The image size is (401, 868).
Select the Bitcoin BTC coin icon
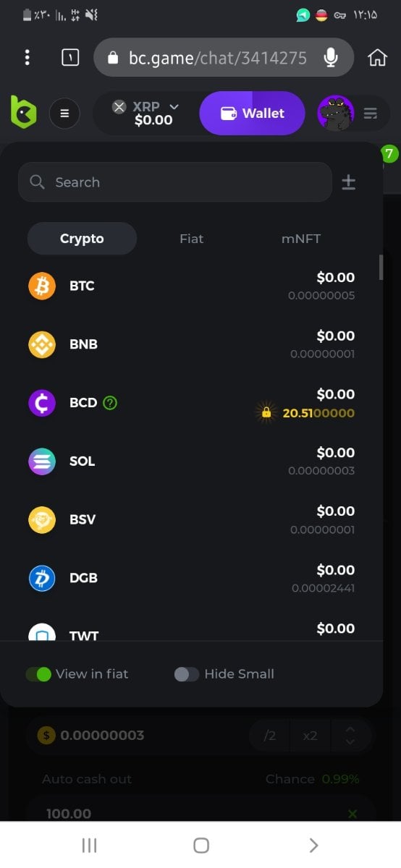42,286
